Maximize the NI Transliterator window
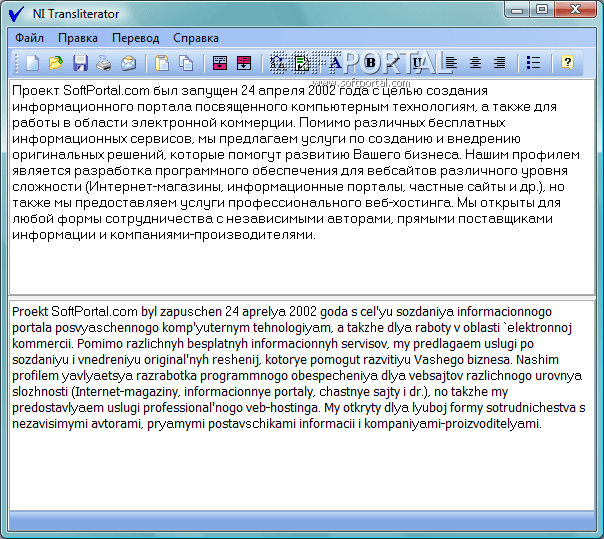This screenshot has width=604, height=539. 542,10
